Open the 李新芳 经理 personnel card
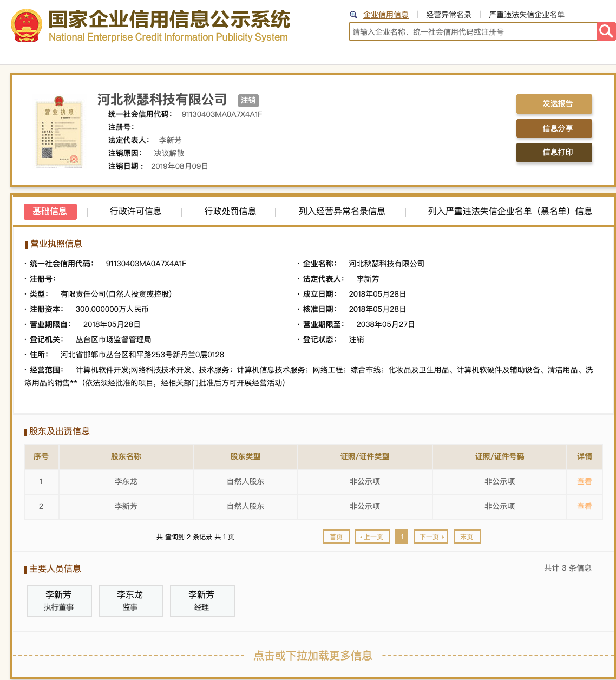 point(202,600)
